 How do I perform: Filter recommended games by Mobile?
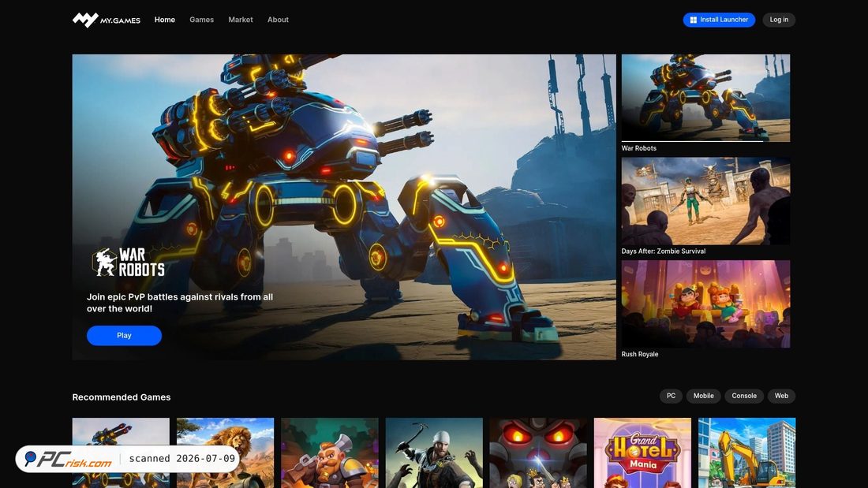point(704,396)
